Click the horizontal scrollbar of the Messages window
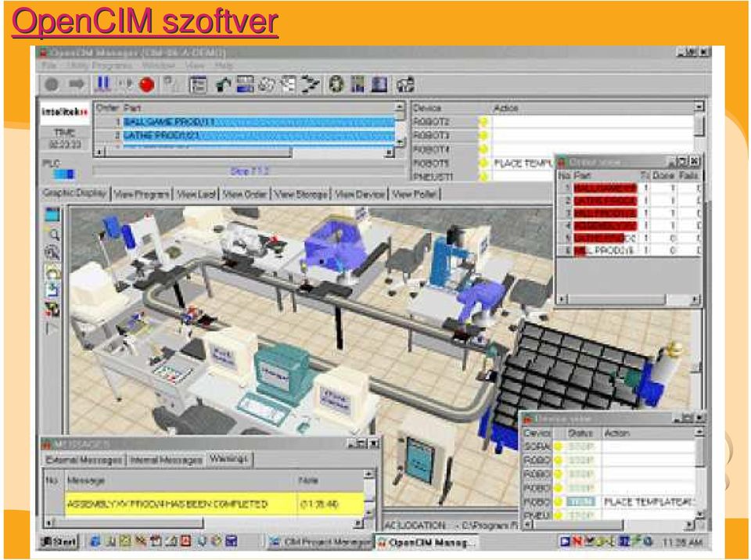 click(x=203, y=522)
